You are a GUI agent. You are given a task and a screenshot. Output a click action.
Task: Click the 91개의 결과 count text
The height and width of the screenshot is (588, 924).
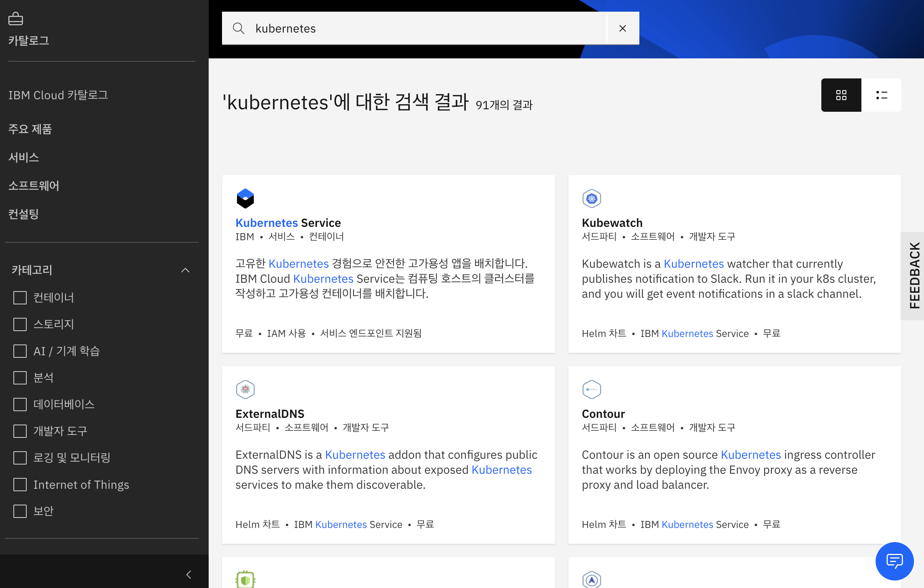(504, 105)
